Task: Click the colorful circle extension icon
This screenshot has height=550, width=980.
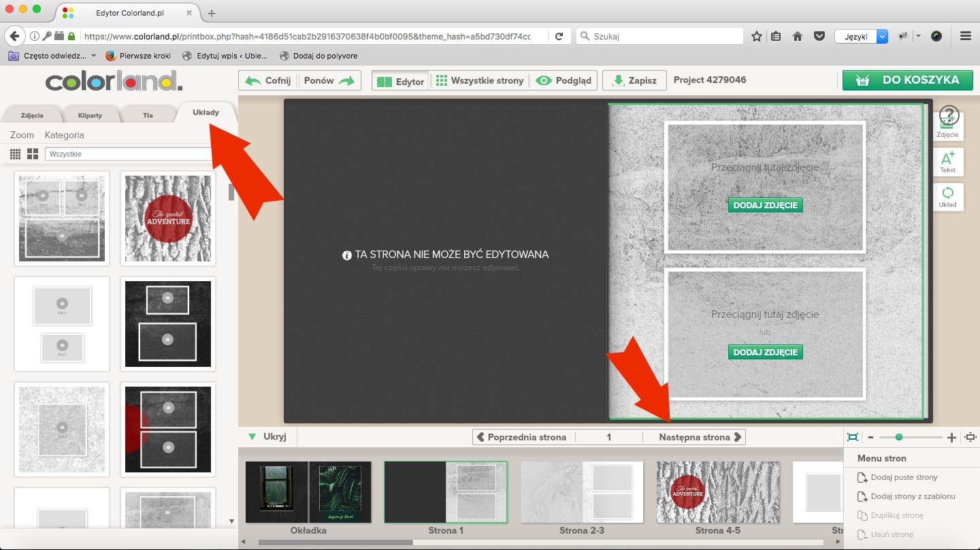Action: click(x=936, y=36)
